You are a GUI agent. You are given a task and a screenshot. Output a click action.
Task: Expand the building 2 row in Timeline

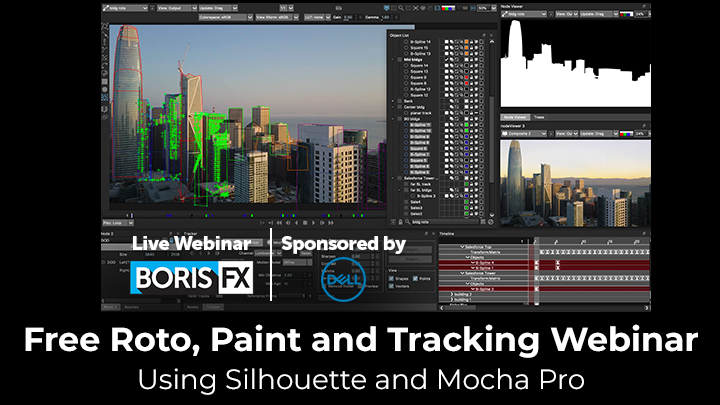click(452, 294)
